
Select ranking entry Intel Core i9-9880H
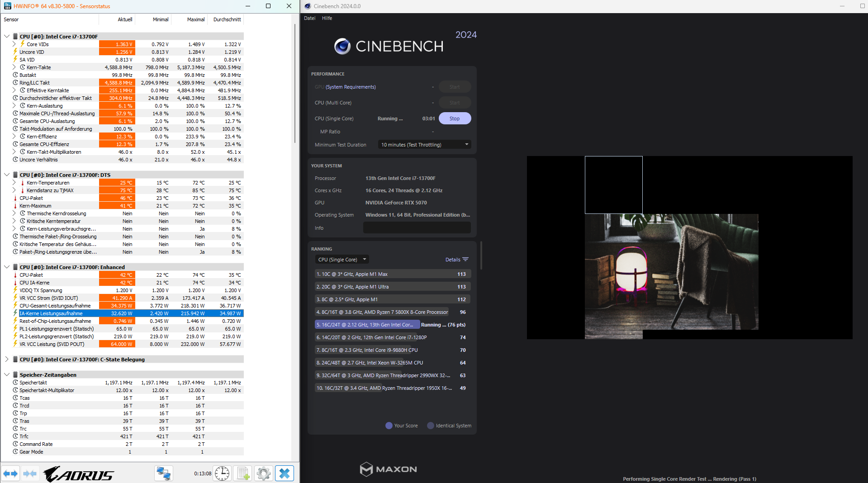pyautogui.click(x=393, y=350)
